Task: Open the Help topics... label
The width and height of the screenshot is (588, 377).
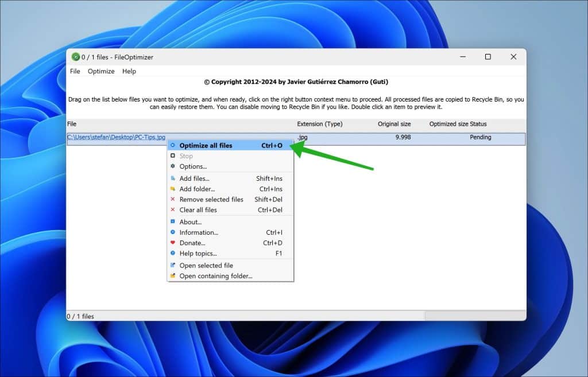Action: point(198,253)
